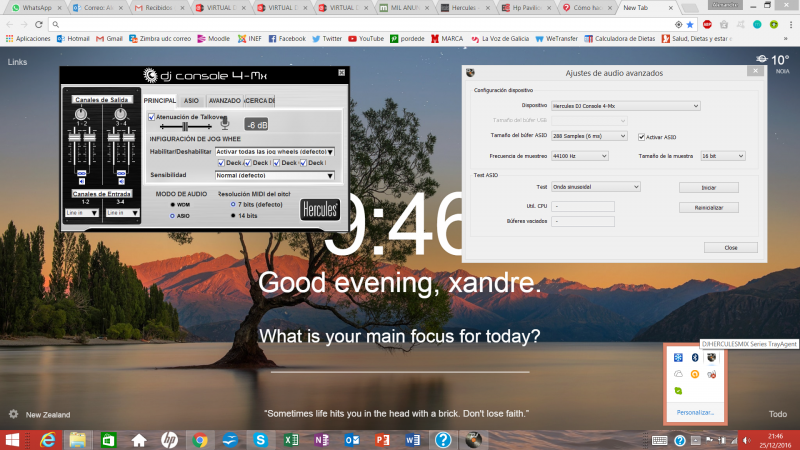Click the Bluetooth icon in tray popup
Viewport: 800px width, 450px height.
tap(695, 357)
